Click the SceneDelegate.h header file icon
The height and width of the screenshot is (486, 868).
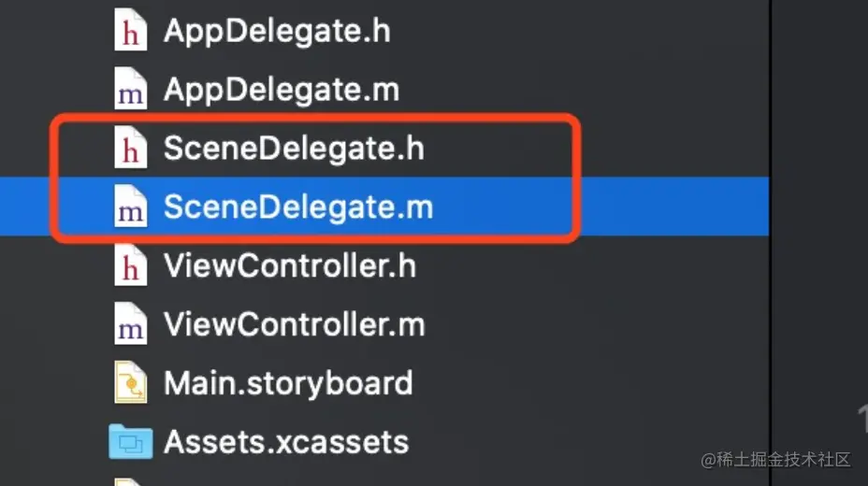[x=130, y=150]
